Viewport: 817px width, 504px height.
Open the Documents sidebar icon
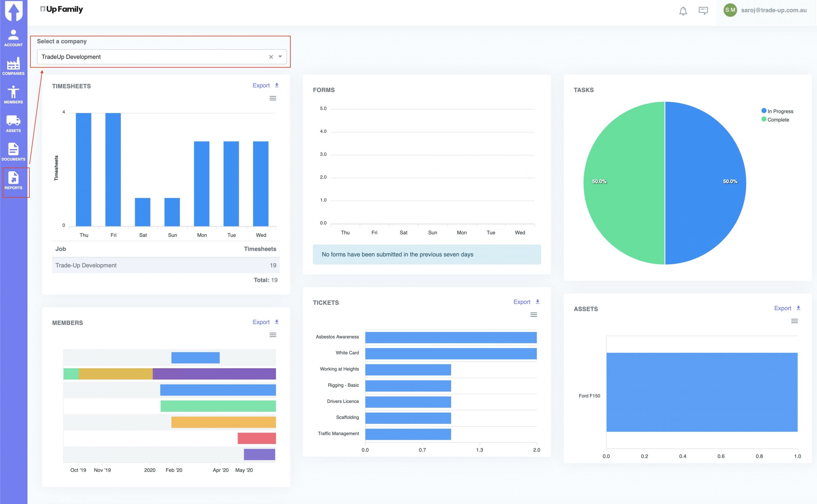click(x=13, y=152)
